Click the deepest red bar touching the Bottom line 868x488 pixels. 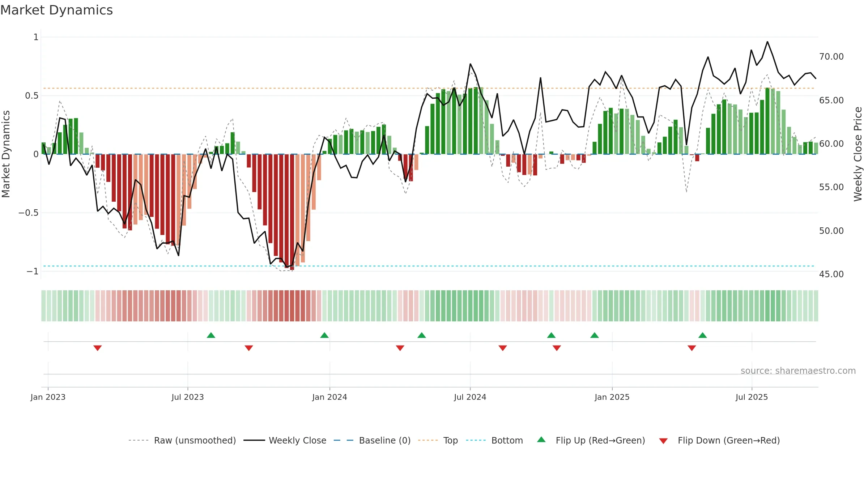[x=292, y=212]
